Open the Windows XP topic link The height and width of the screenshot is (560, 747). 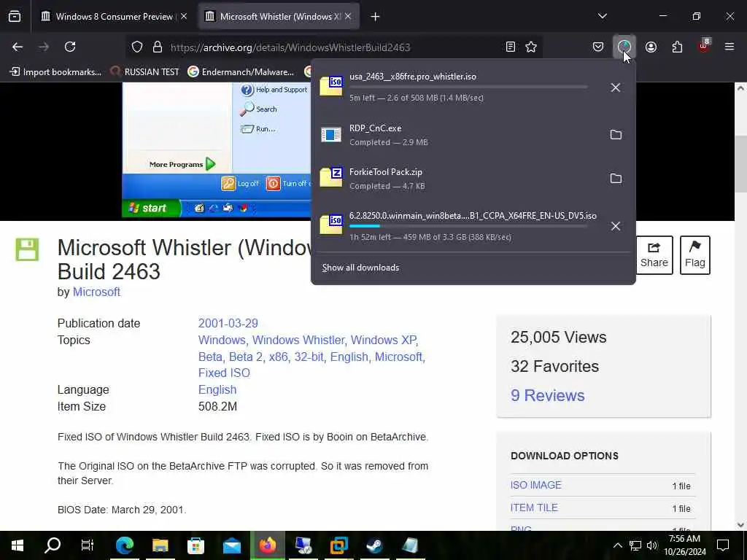coord(384,340)
